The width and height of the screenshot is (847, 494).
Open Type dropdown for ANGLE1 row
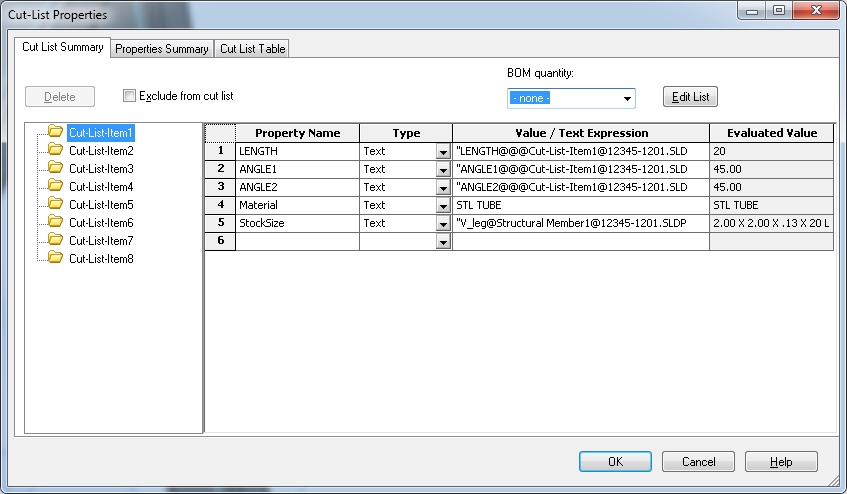[443, 170]
